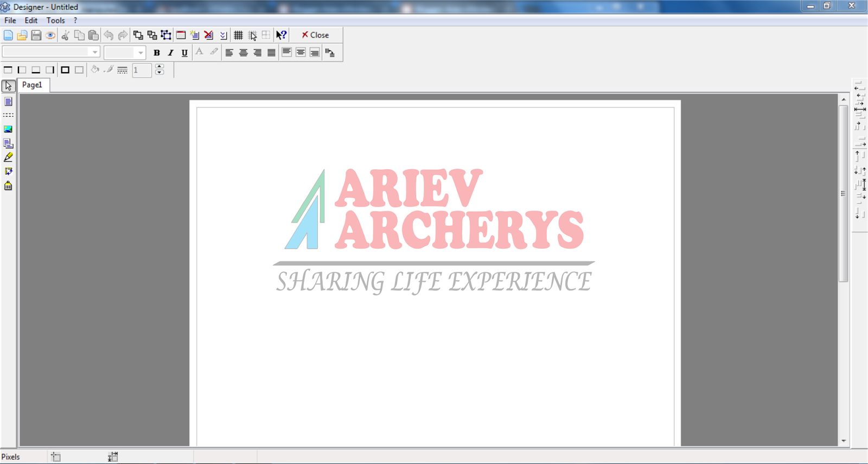This screenshot has height=464, width=868.
Task: Open the Tools menu
Action: tap(55, 20)
